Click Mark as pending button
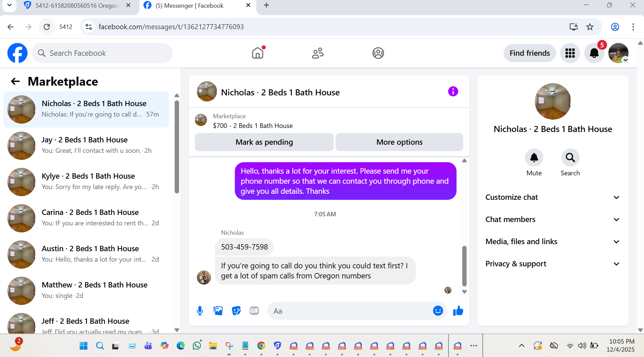 pos(264,142)
